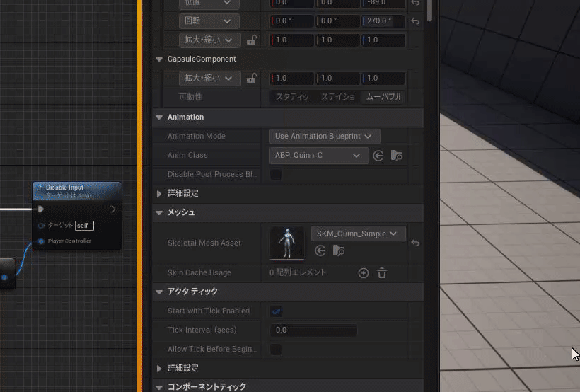Expand 詳細設定 under アクタ ティック
The height and width of the screenshot is (392, 580).
point(159,369)
